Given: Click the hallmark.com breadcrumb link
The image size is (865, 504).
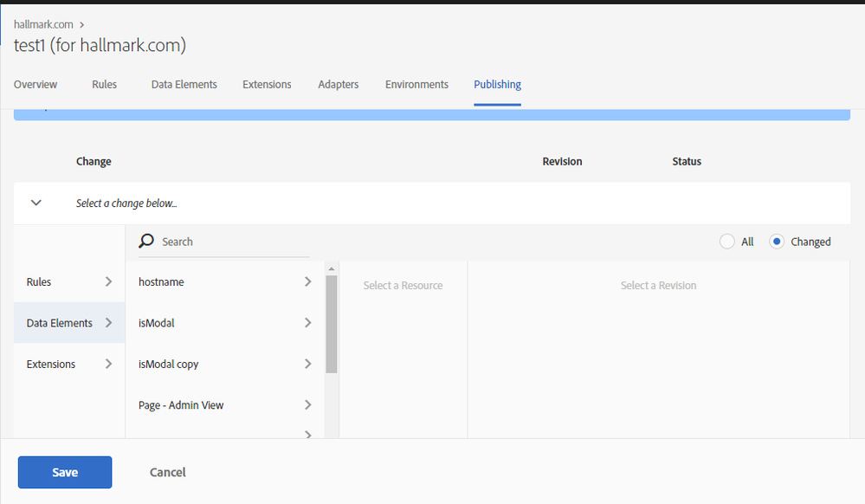Looking at the screenshot, I should coord(43,24).
